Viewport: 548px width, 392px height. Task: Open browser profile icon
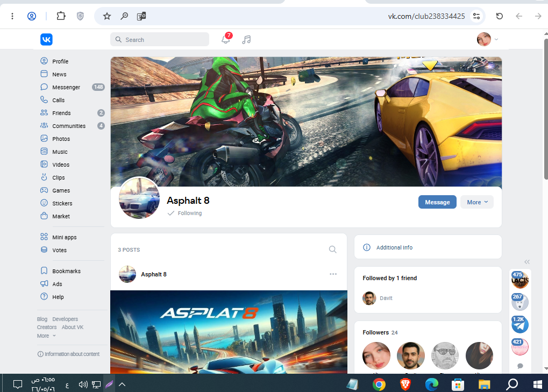(32, 16)
